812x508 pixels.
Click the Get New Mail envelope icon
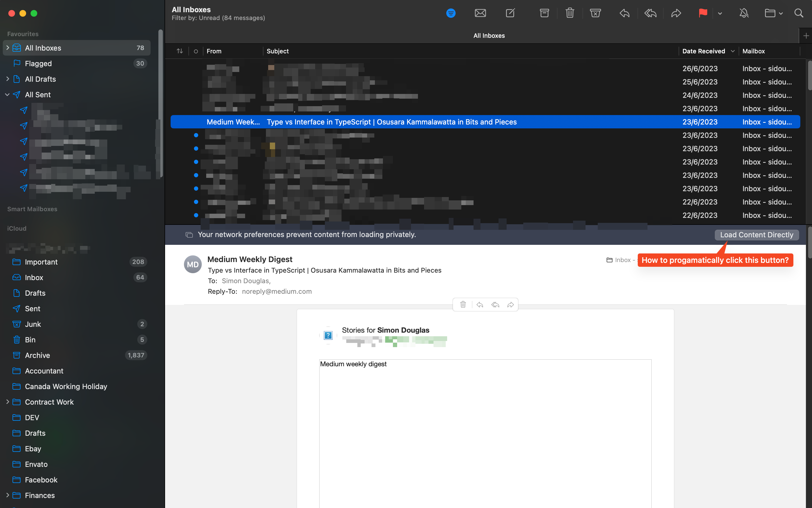click(480, 13)
